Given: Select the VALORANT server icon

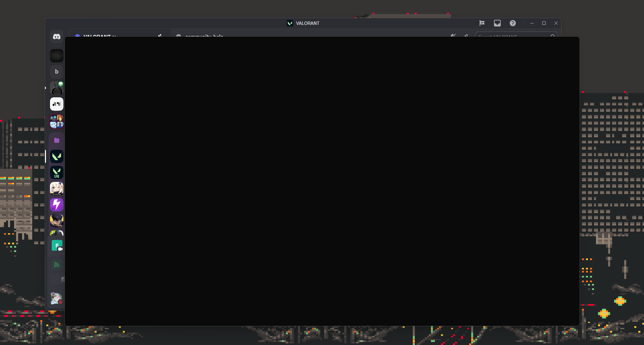Looking at the screenshot, I should (x=57, y=156).
